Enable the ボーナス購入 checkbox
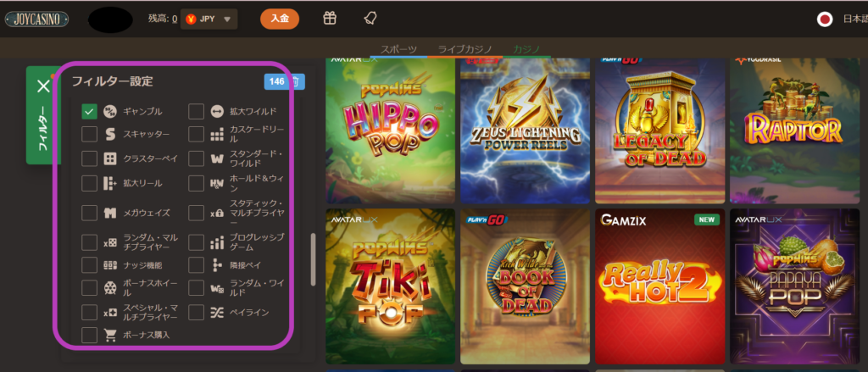 [89, 335]
